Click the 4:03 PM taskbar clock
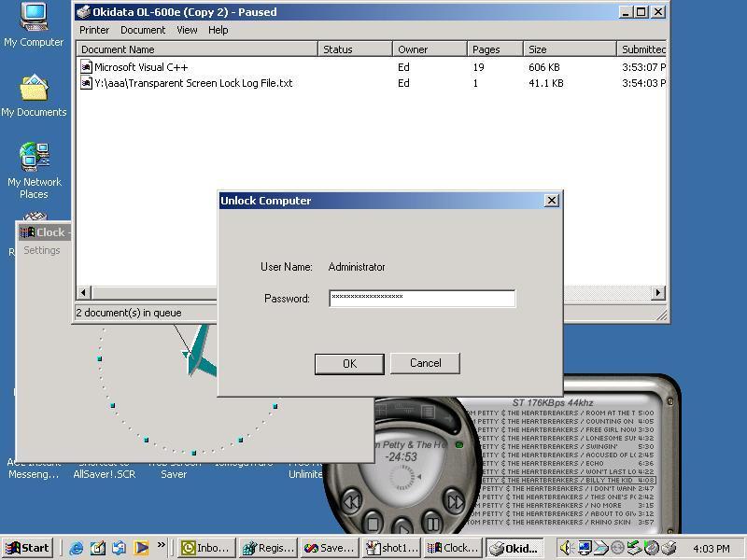This screenshot has height=560, width=747. click(x=711, y=549)
